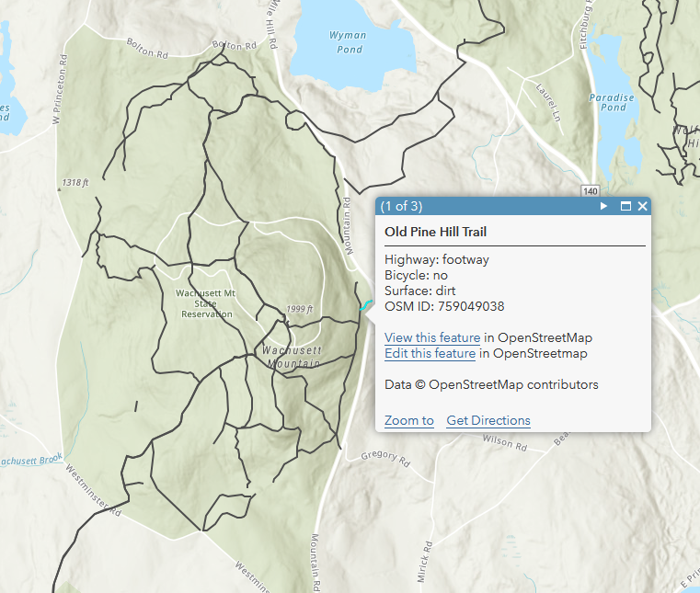Open 'View this feature' OpenStreetMap link
The height and width of the screenshot is (593, 700).
(432, 337)
